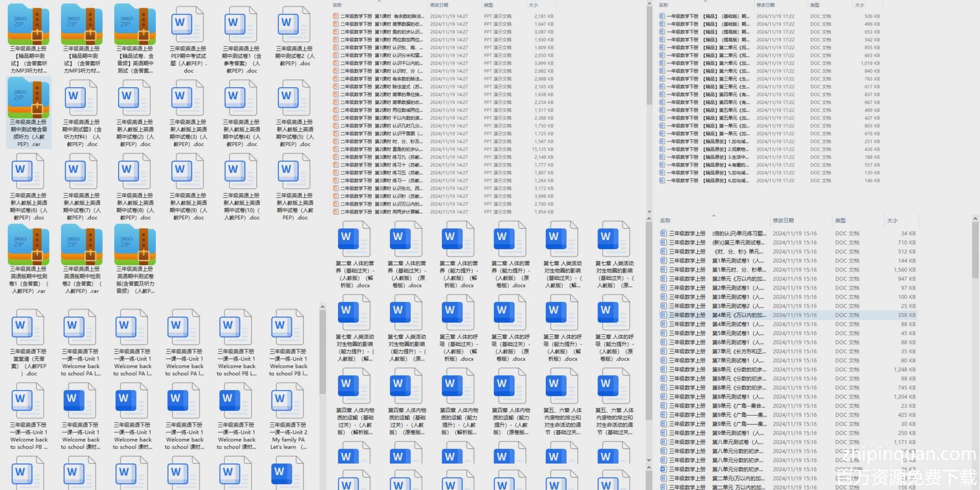Open 第1课时 有余数的除法 2,181 KB PPT
Image resolution: width=980 pixels, height=490 pixels.
[382, 16]
